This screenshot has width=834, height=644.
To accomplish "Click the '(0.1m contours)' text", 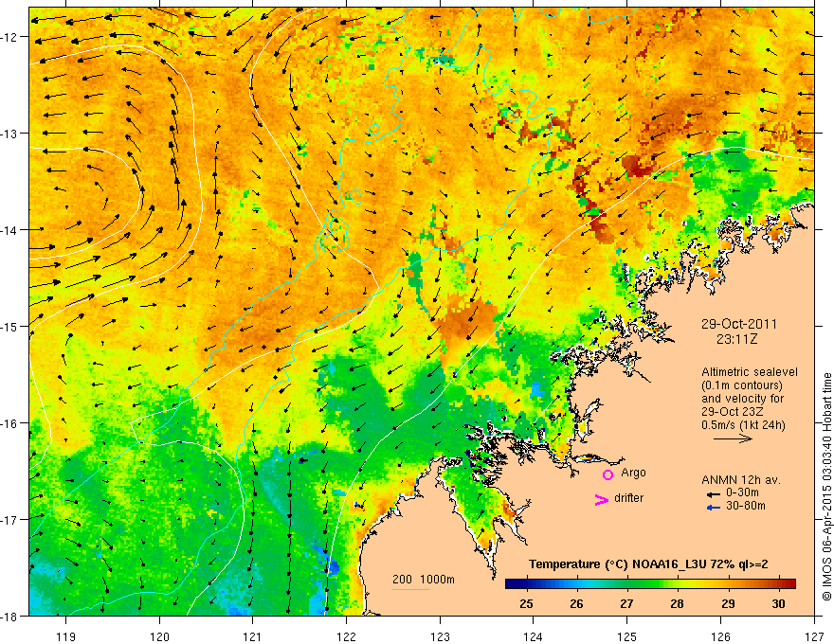I will (742, 385).
